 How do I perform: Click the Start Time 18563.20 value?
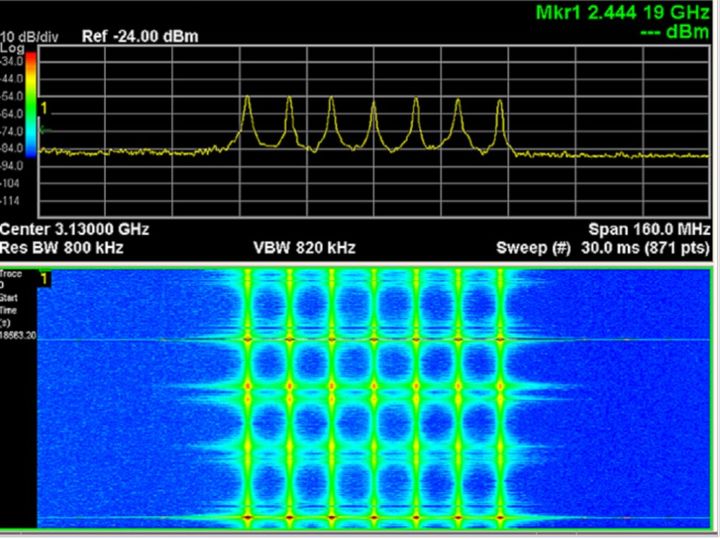(x=18, y=336)
